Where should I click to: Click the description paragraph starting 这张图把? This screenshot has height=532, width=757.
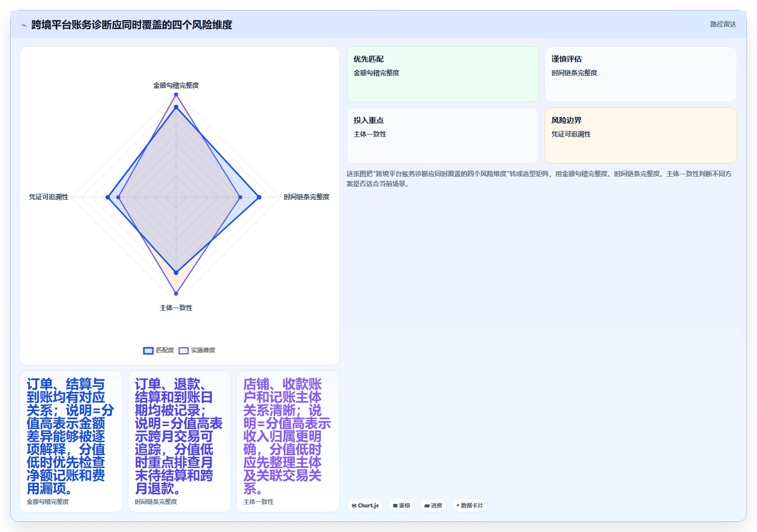(x=539, y=179)
